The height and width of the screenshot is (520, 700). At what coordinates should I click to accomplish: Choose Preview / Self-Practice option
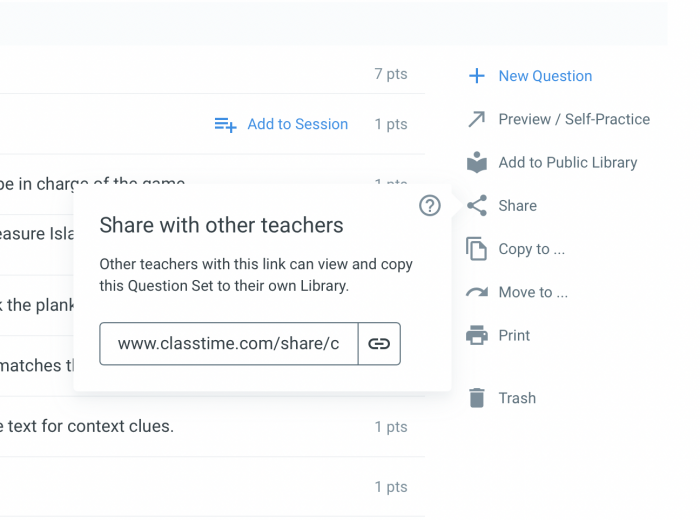574,119
